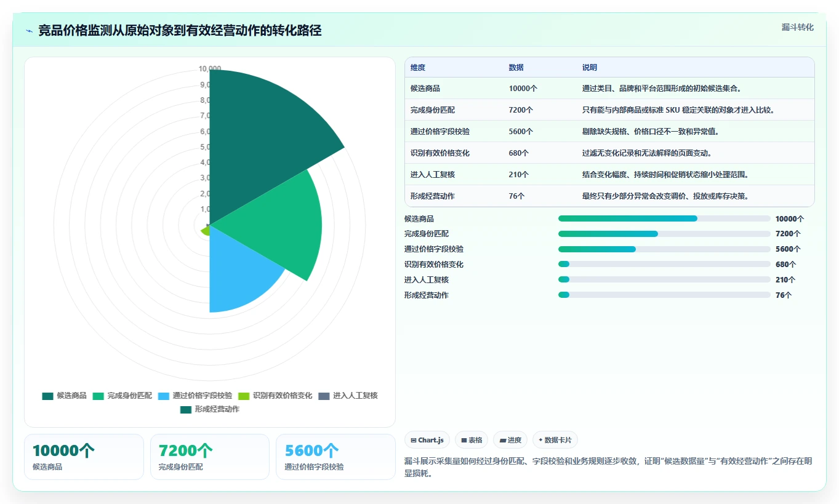
Task: Click the 维度 table column header
Action: click(x=418, y=68)
